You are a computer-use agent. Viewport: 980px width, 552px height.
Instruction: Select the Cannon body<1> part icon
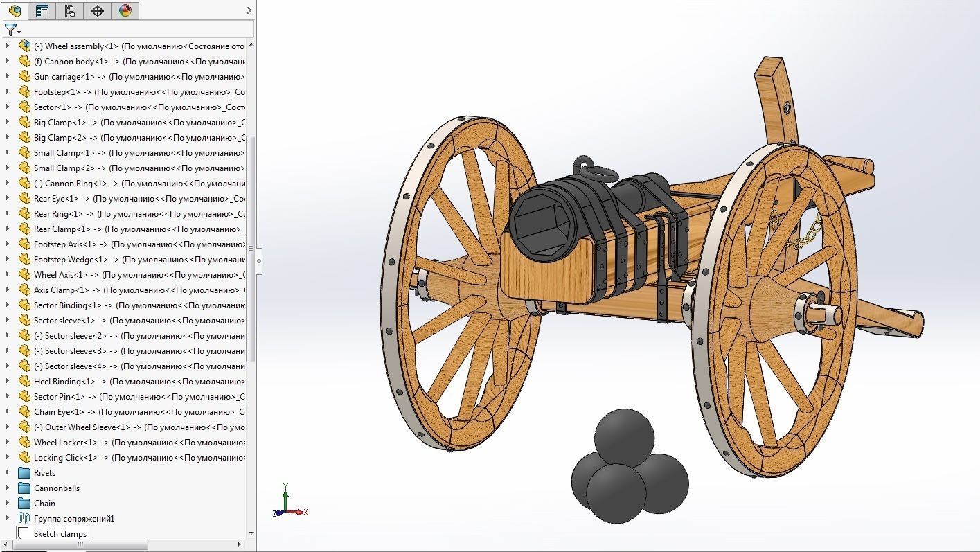point(24,61)
